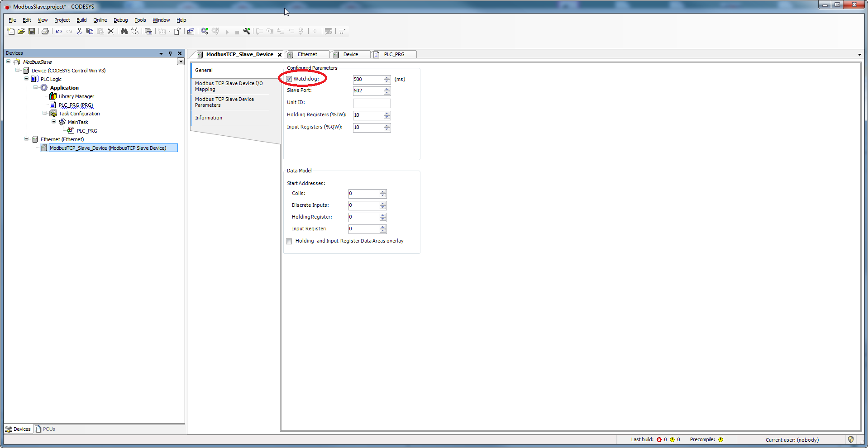Open Modbus TCP Slave Device I/O Mapping
This screenshot has height=448, width=868.
[229, 86]
